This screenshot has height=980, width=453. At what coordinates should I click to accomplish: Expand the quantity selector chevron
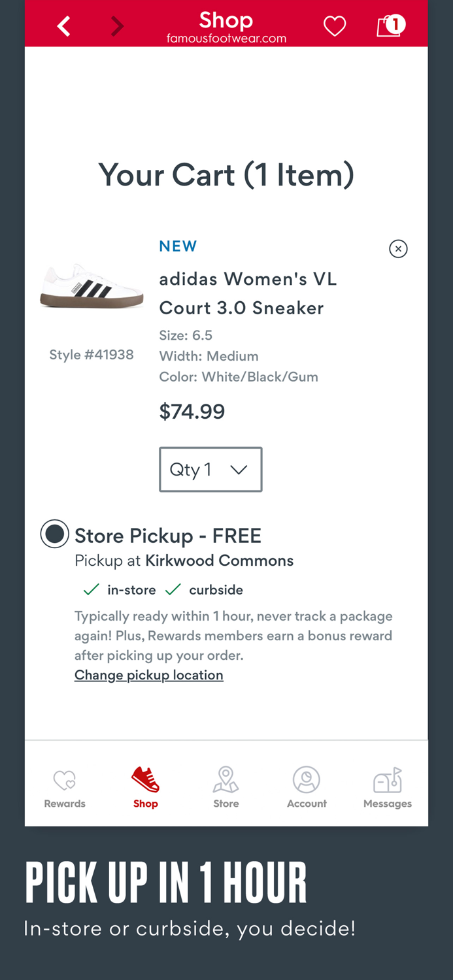point(239,469)
